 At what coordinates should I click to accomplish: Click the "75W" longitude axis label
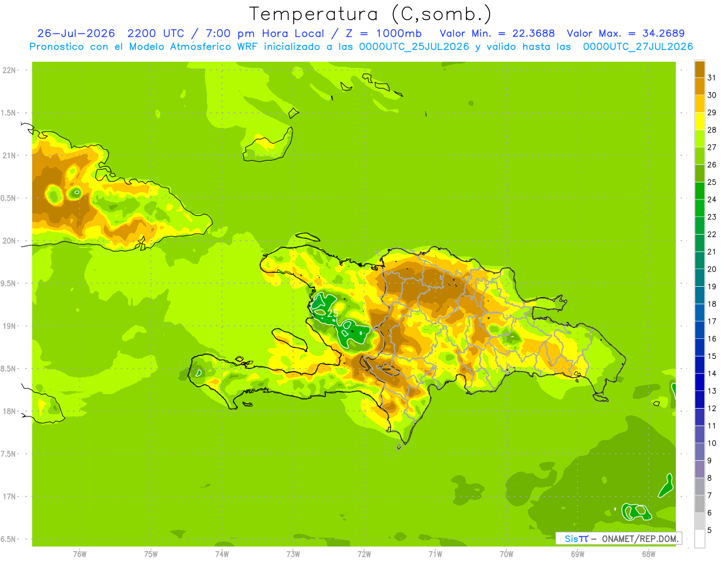click(x=151, y=554)
